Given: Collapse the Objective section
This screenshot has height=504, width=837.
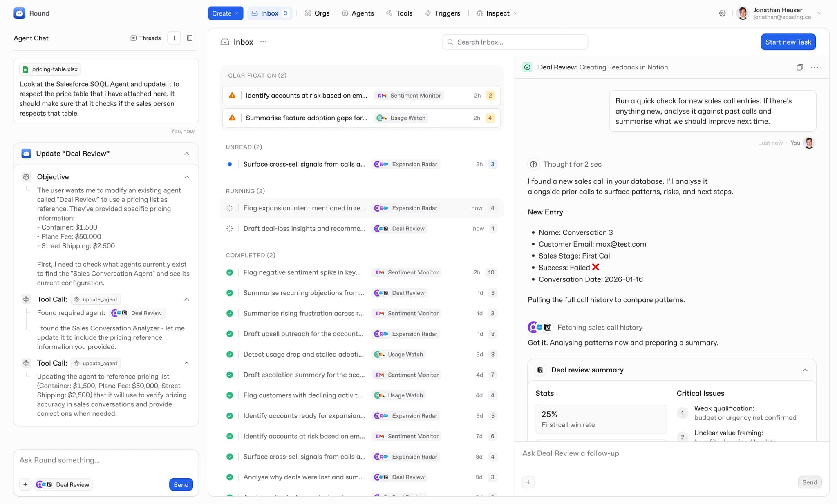Looking at the screenshot, I should click(x=187, y=177).
